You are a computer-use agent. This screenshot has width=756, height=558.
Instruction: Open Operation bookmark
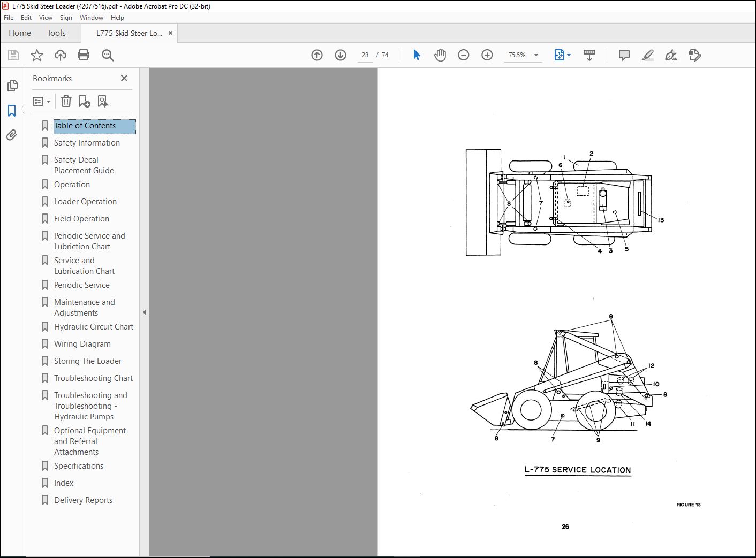[x=72, y=185]
